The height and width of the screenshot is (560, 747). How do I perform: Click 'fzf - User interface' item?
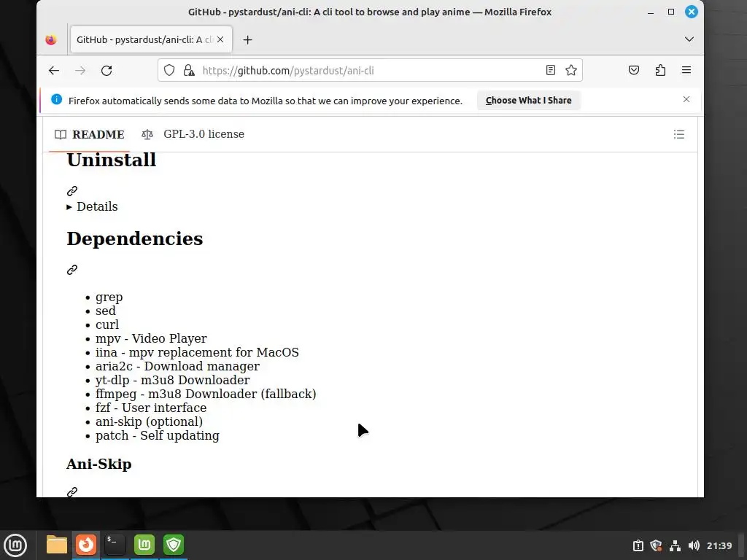[x=151, y=408]
